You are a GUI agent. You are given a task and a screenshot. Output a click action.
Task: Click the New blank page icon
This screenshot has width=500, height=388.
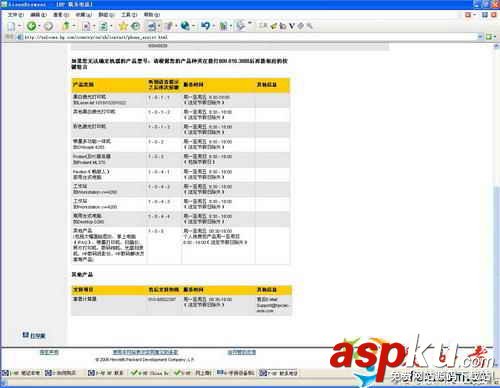[12, 26]
